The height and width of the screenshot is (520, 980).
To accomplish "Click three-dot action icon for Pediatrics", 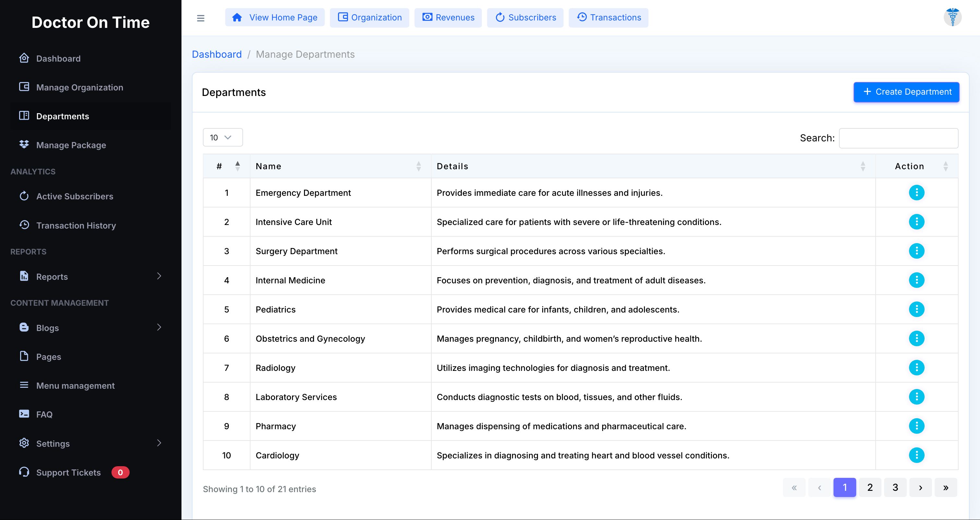I will 916,310.
